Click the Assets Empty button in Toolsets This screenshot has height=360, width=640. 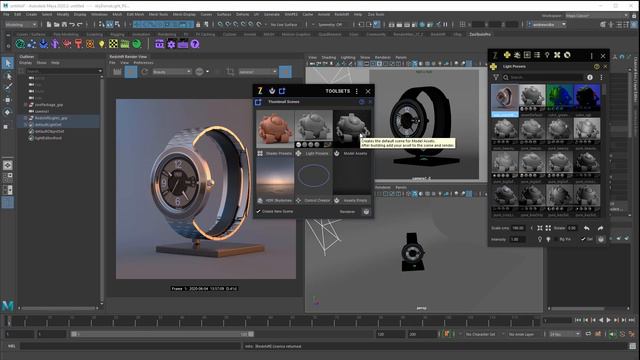[x=351, y=200]
